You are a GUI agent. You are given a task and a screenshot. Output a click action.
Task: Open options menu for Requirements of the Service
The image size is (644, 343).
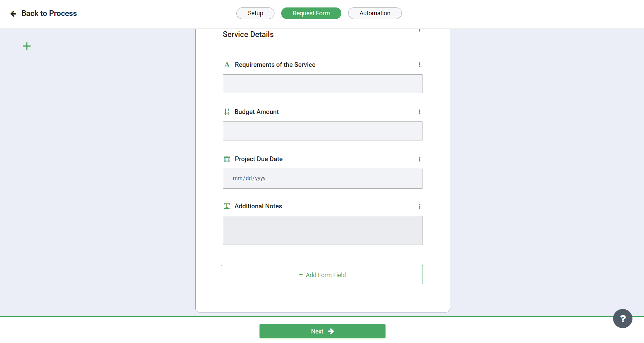click(x=419, y=65)
